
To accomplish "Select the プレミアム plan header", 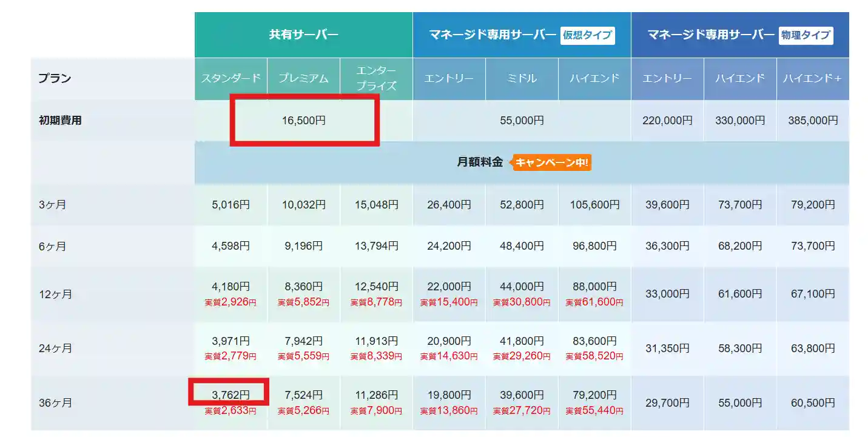I will (303, 78).
